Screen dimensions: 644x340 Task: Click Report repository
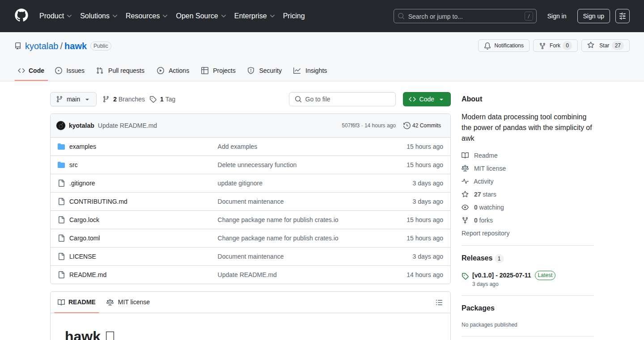tap(486, 233)
